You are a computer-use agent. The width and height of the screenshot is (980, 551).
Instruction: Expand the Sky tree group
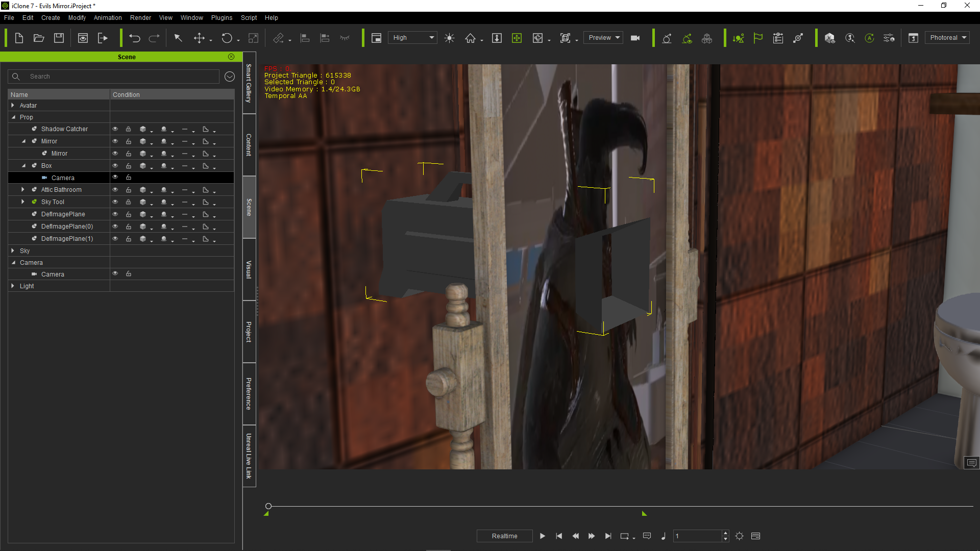13,251
